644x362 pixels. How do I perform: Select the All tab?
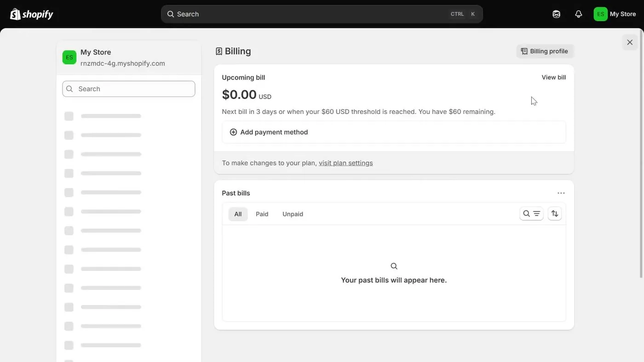(238, 214)
